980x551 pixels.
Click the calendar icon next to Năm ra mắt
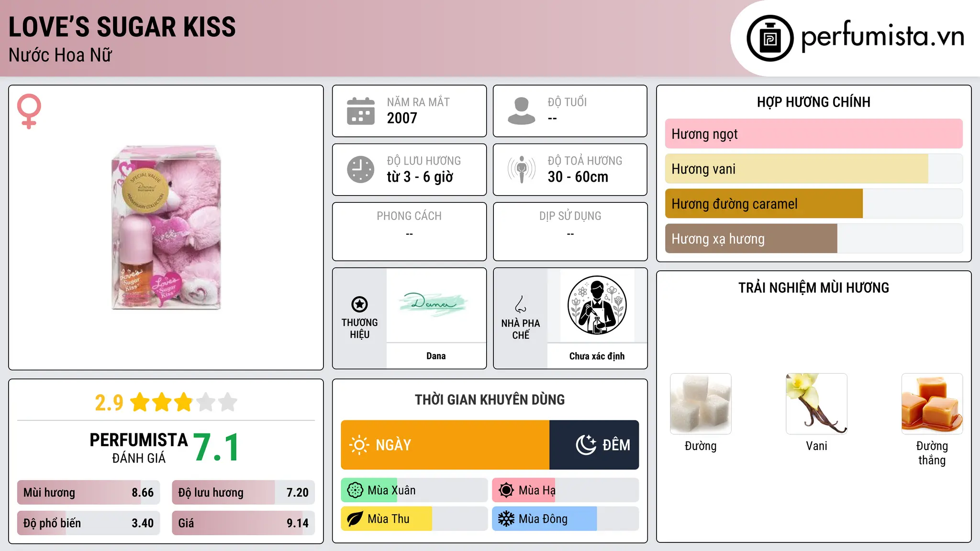tap(361, 111)
